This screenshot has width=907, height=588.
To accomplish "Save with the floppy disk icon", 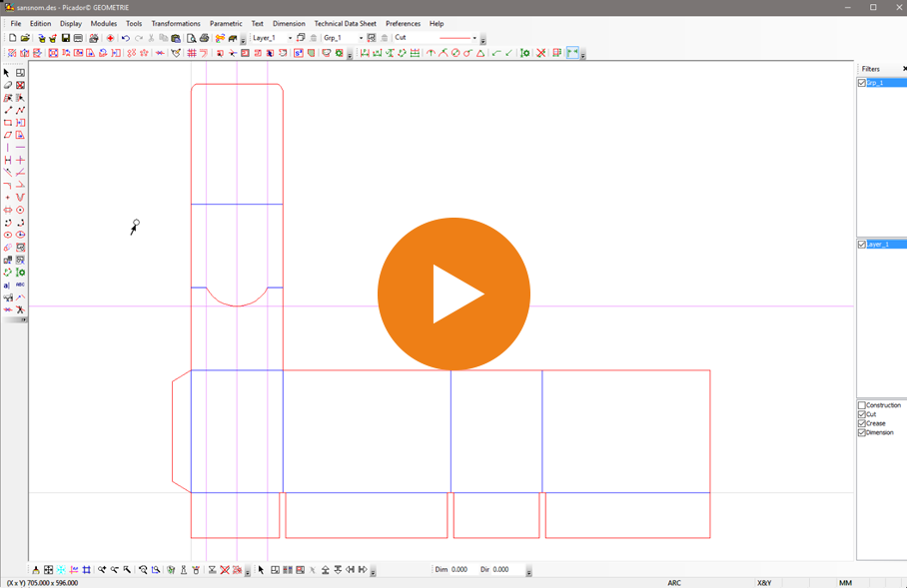I will click(65, 38).
